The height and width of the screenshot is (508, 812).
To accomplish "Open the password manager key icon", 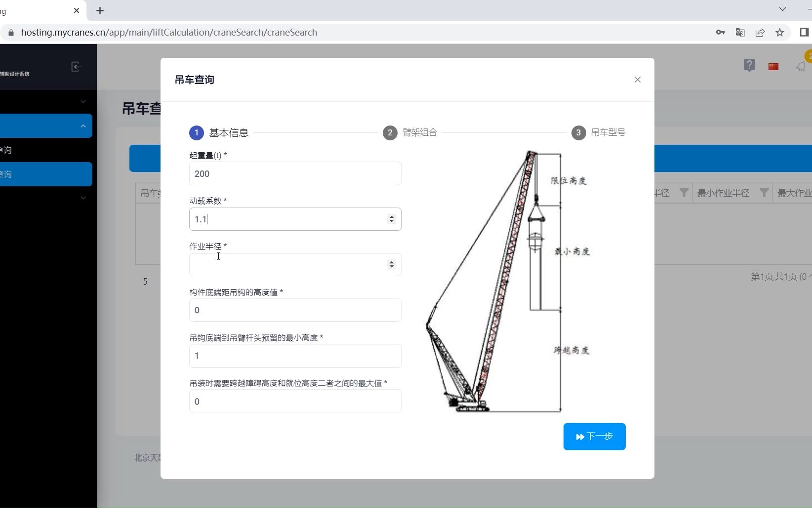I will [720, 32].
